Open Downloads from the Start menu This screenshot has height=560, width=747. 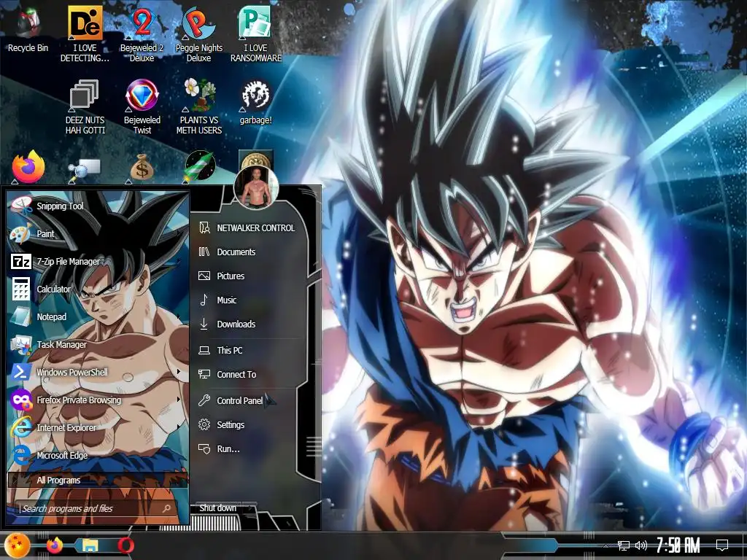[x=249, y=324]
